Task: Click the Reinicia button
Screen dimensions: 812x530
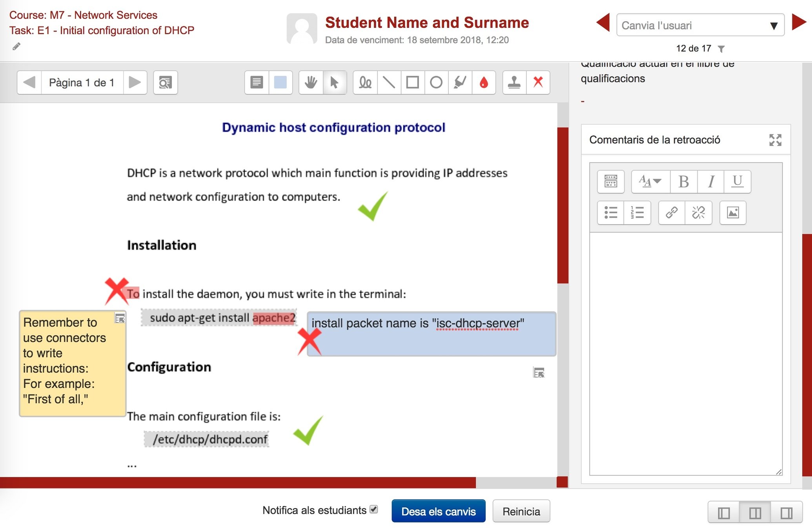Action: pos(521,511)
